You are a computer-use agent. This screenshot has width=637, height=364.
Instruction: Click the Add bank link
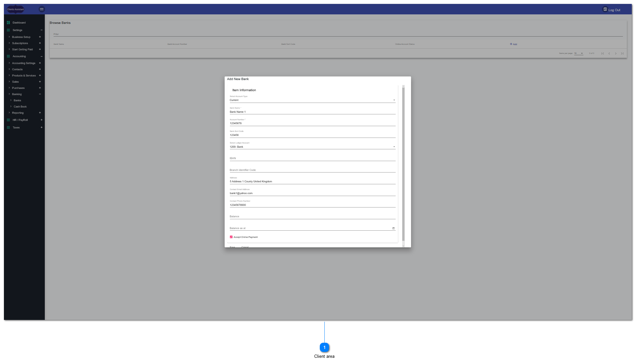pos(513,44)
